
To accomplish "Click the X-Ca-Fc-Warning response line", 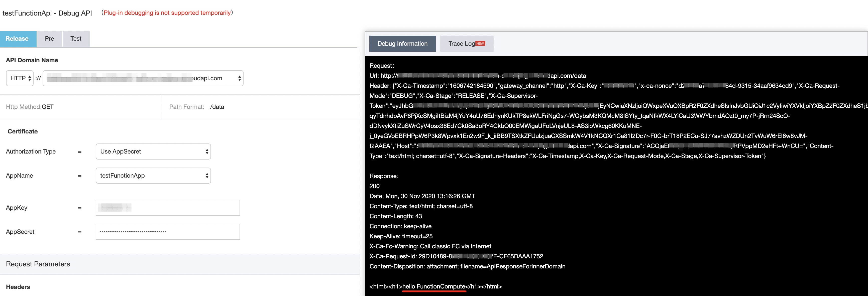I will click(430, 246).
